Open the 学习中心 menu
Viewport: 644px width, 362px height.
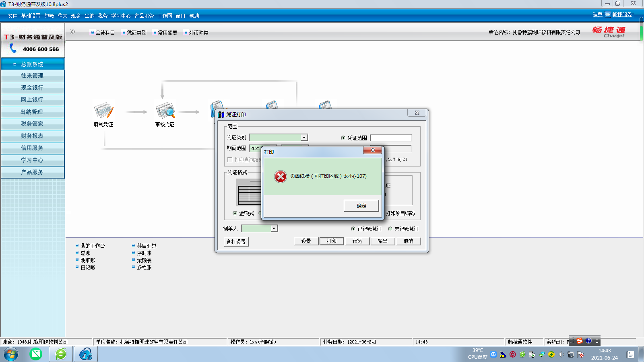click(x=121, y=16)
